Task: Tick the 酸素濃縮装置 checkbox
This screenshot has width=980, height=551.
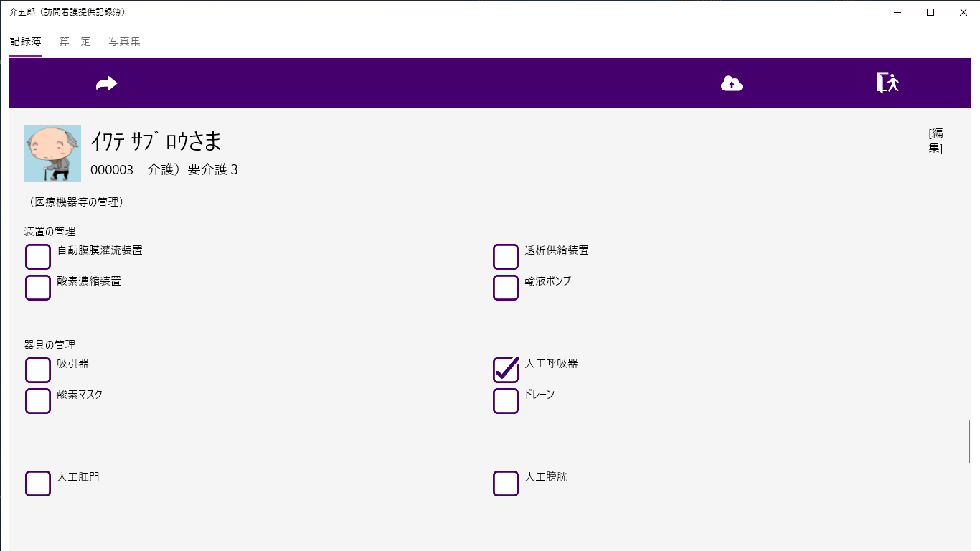Action: [x=38, y=288]
